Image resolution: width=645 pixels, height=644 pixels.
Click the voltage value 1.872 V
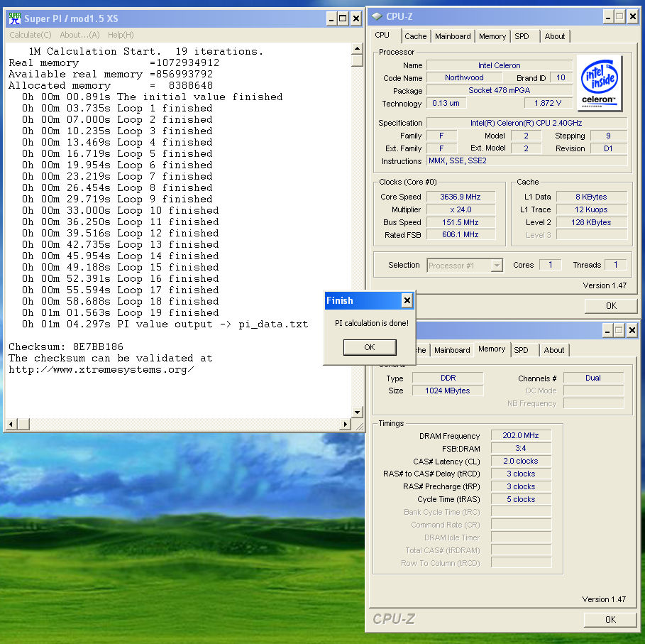pos(548,103)
